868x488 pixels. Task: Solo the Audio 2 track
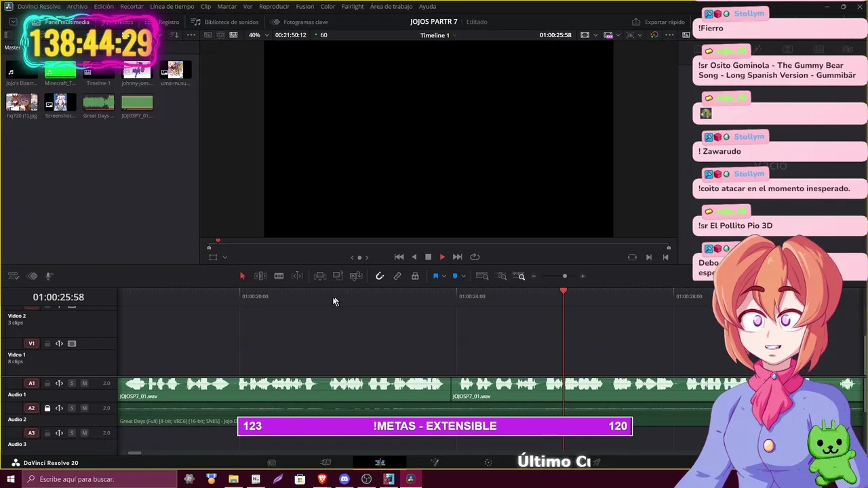pyautogui.click(x=71, y=408)
